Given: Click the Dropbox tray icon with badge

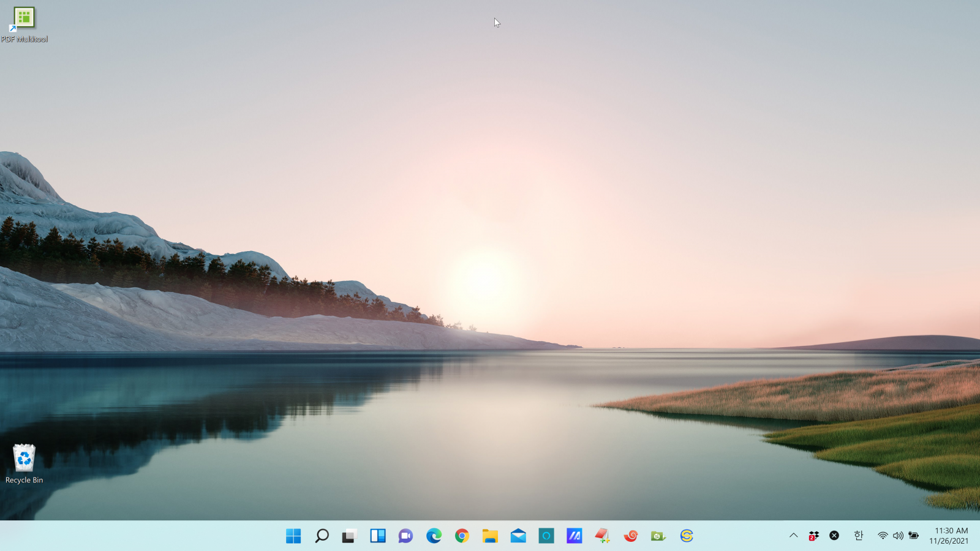Looking at the screenshot, I should pos(813,536).
